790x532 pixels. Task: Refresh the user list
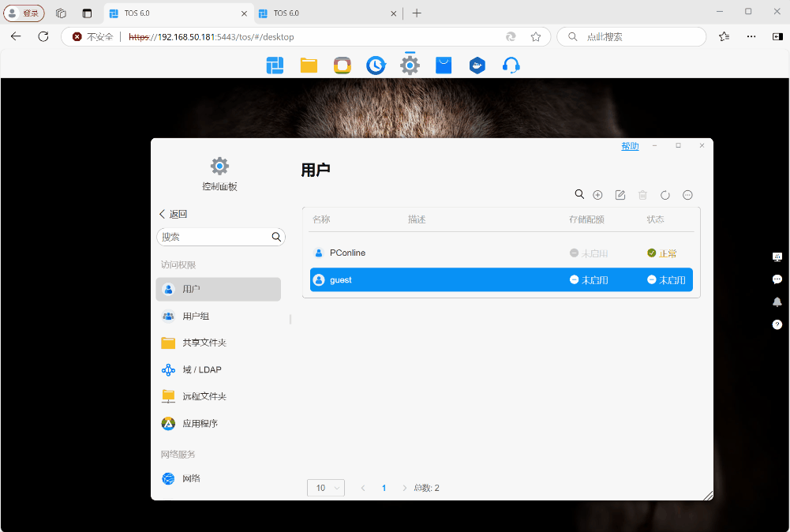click(x=665, y=195)
